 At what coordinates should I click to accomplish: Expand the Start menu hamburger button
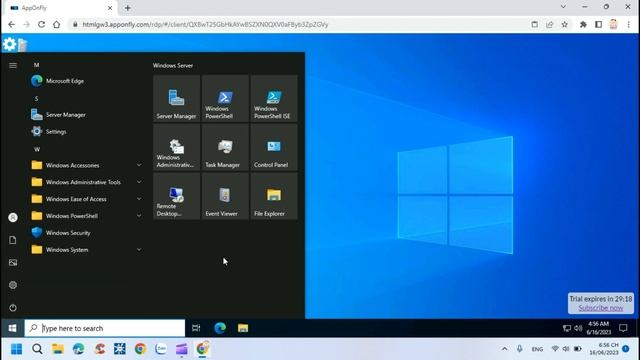[13, 65]
